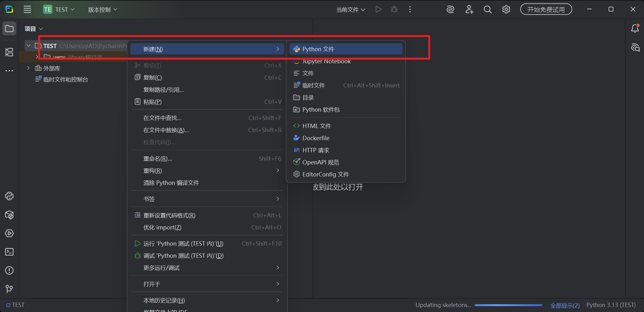
Task: Create an EditorConfig 文件
Action: tap(346, 174)
